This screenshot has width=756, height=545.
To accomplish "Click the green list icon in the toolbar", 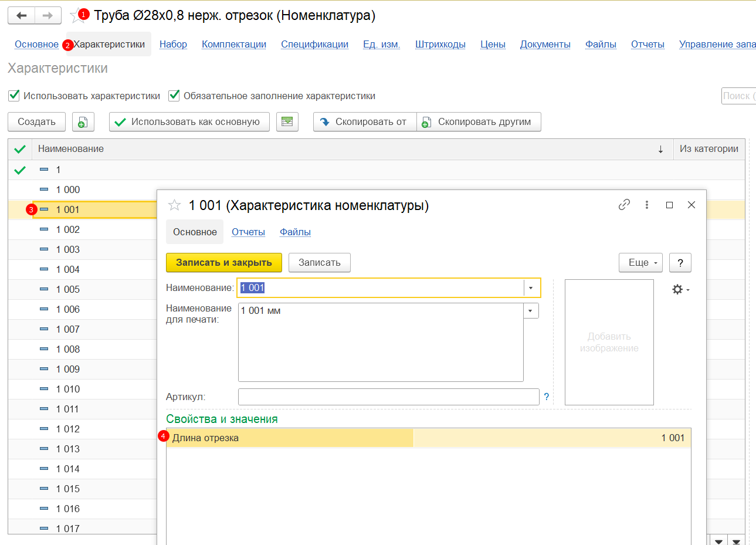I will click(x=287, y=122).
